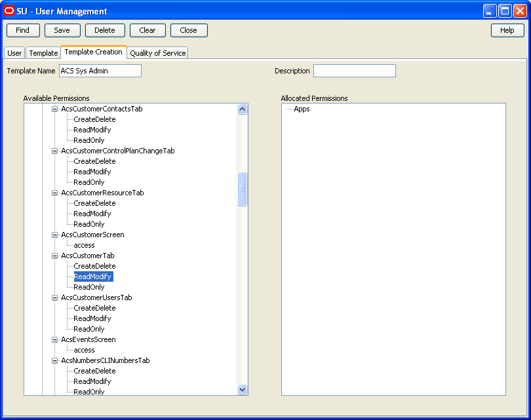Switch to the Quality of Service tab
This screenshot has height=420, width=531.
tap(157, 53)
